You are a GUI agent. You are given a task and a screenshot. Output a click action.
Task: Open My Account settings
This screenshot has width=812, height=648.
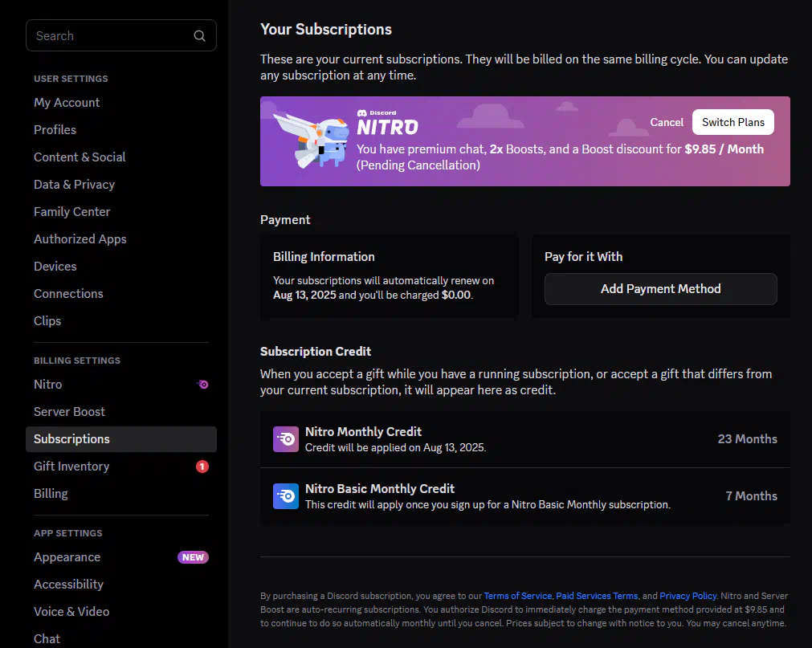click(121, 103)
